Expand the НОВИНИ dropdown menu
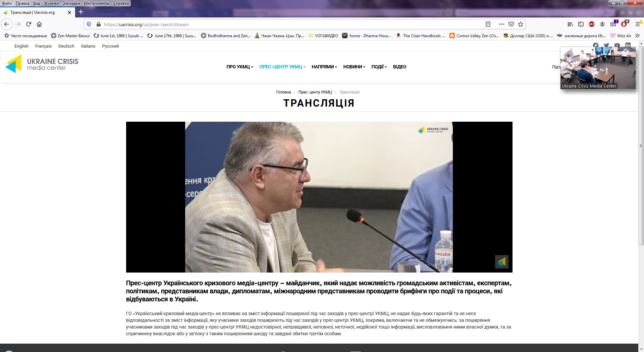644x352 pixels. (354, 67)
